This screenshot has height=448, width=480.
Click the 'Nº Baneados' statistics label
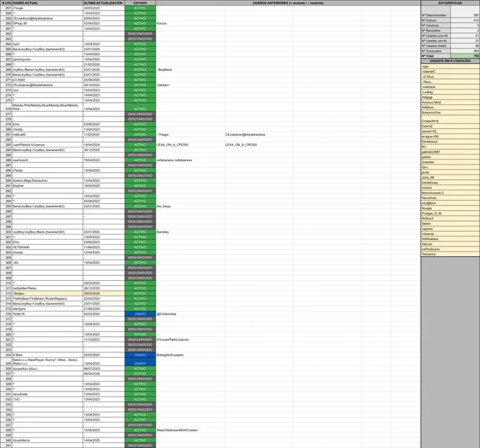436,30
